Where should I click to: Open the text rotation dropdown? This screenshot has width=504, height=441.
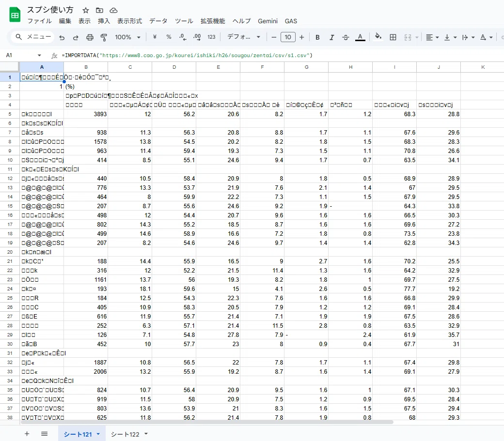pos(487,37)
